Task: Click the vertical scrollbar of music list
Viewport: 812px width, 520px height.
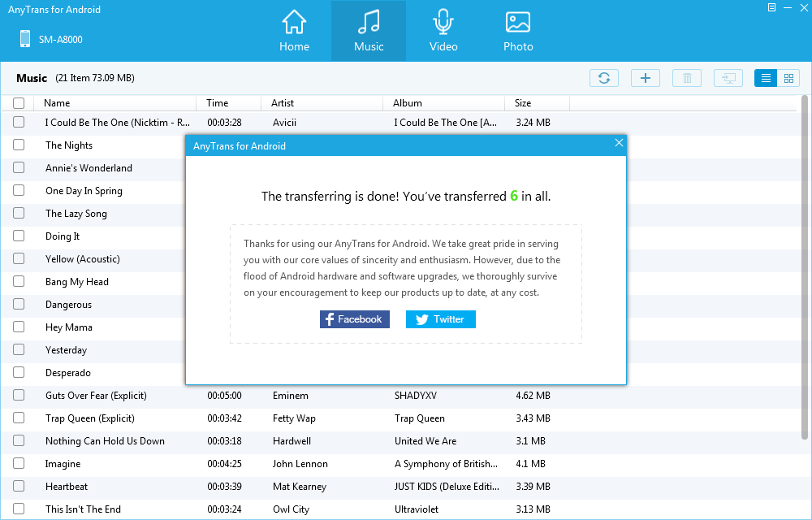Action: point(806,266)
